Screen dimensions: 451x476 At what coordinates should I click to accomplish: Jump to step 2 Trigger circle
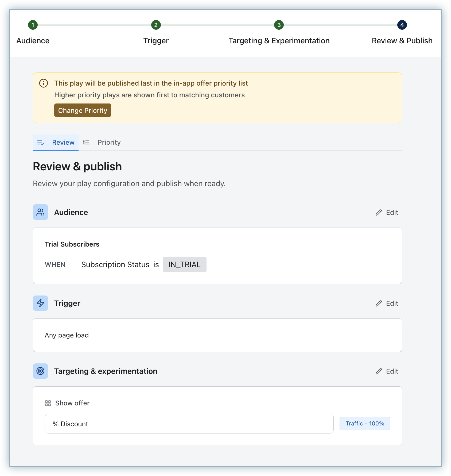tap(156, 25)
